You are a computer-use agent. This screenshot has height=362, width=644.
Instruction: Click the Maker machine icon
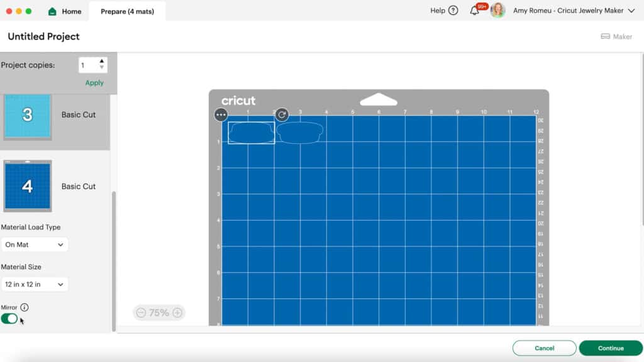coord(605,36)
